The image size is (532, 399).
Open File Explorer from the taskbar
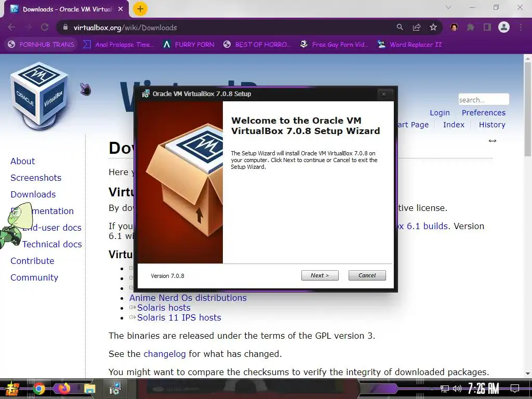(x=90, y=389)
